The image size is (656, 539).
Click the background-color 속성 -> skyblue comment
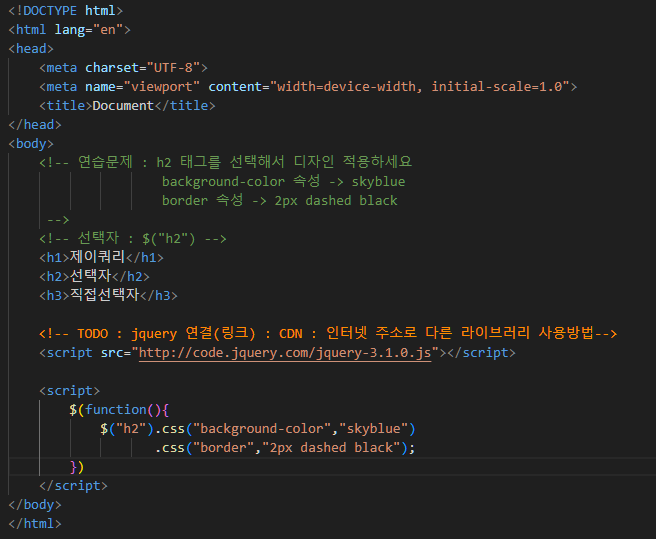pyautogui.click(x=283, y=181)
